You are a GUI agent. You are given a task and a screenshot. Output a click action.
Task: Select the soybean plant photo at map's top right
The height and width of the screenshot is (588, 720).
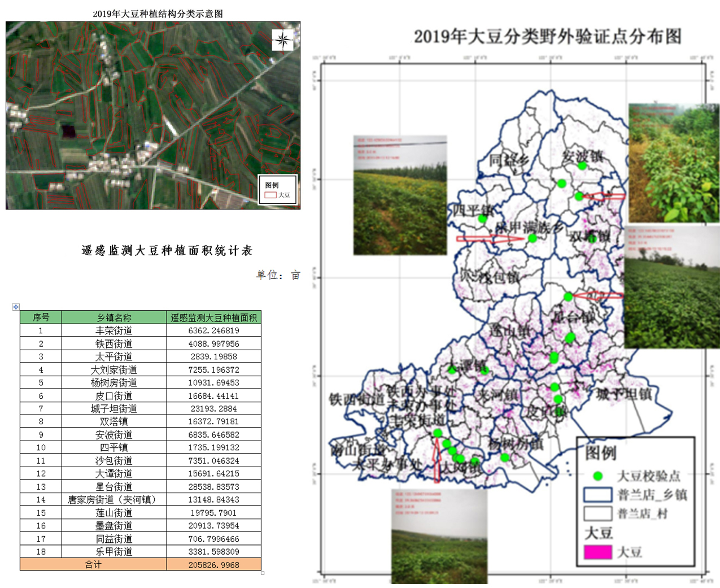(x=673, y=164)
